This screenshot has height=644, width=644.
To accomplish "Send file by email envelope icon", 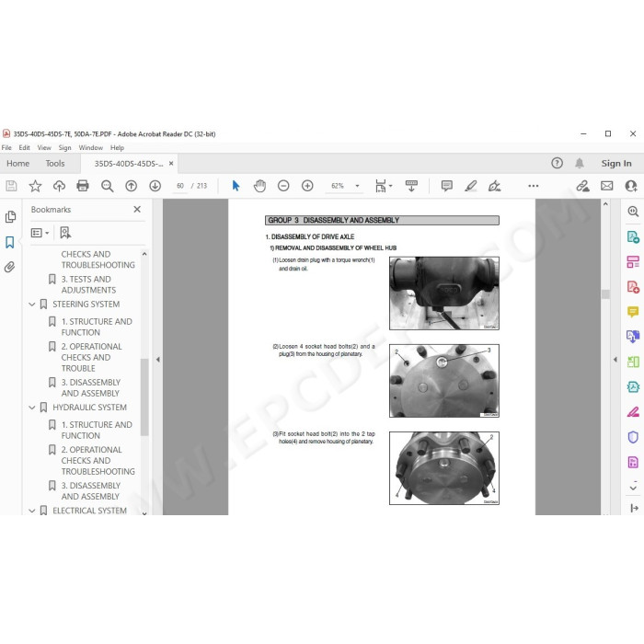I will coord(606,186).
